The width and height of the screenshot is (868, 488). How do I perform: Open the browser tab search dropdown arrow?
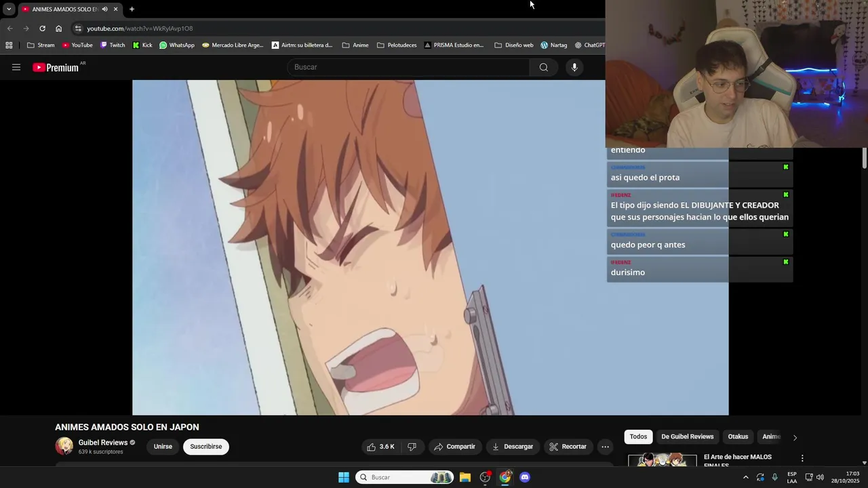(8, 9)
